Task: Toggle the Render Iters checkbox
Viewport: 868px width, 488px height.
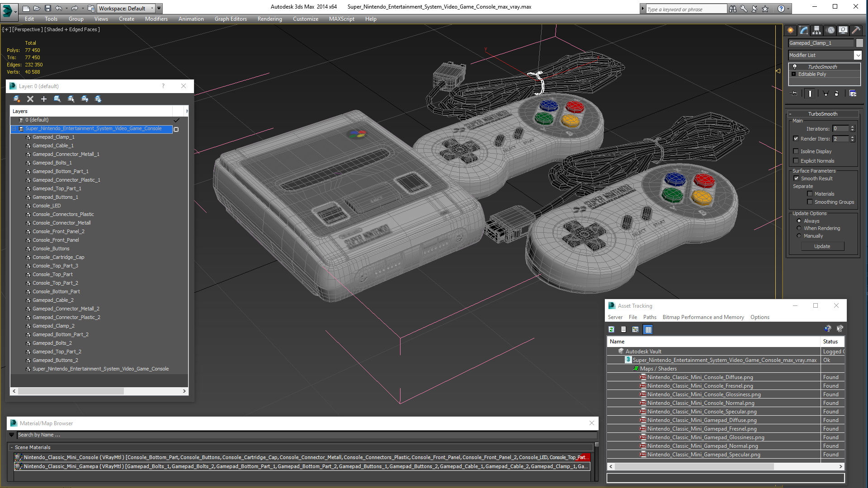Action: 796,139
